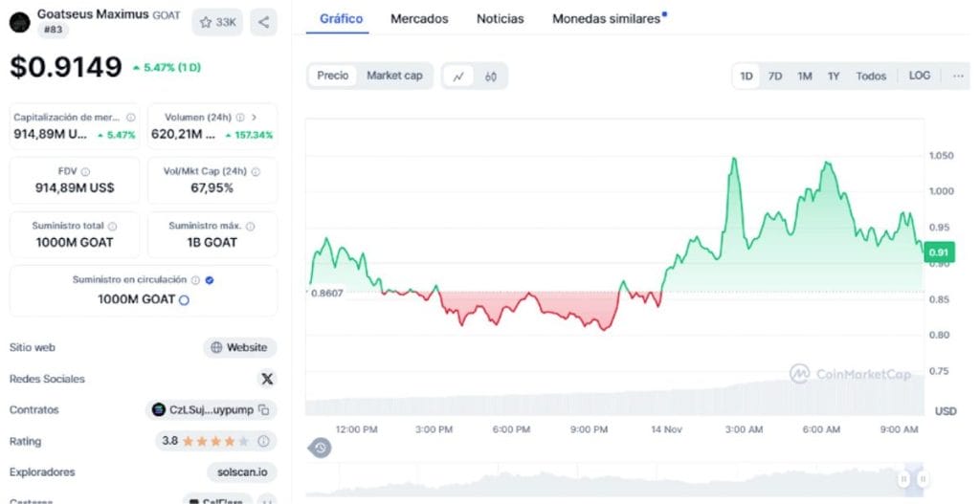
Task: Set chart range to Todos
Action: tap(871, 77)
